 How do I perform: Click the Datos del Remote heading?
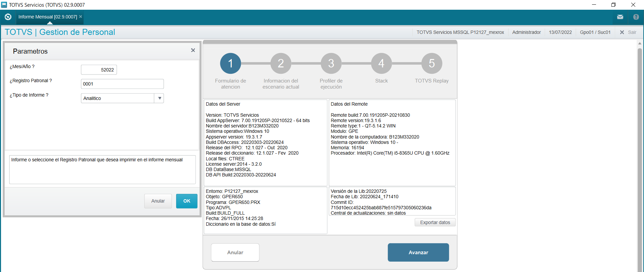349,104
